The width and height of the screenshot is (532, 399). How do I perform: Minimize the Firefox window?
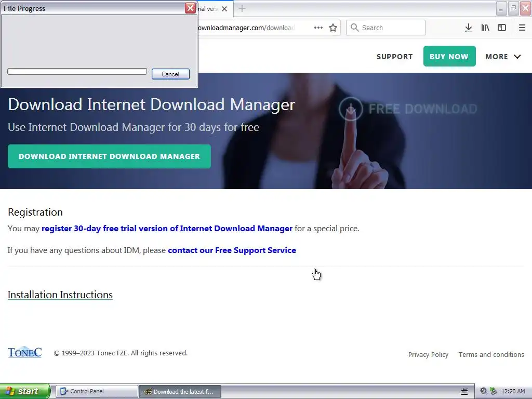pyautogui.click(x=501, y=8)
